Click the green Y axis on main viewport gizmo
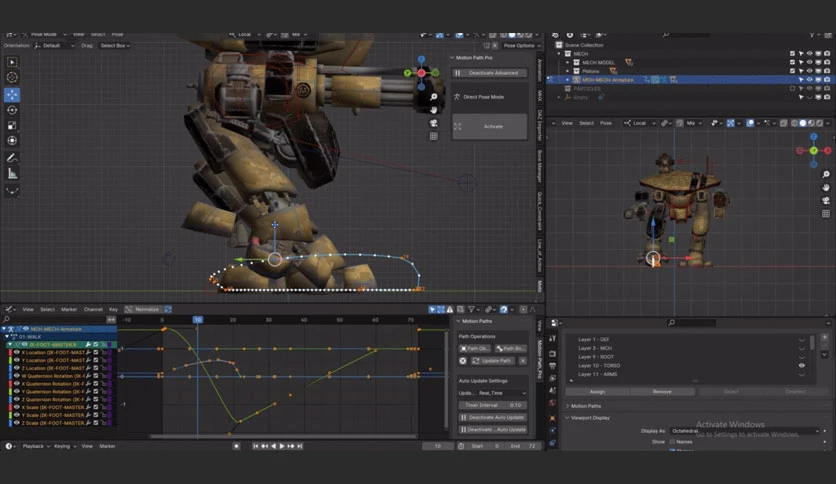The image size is (836, 484). (408, 73)
